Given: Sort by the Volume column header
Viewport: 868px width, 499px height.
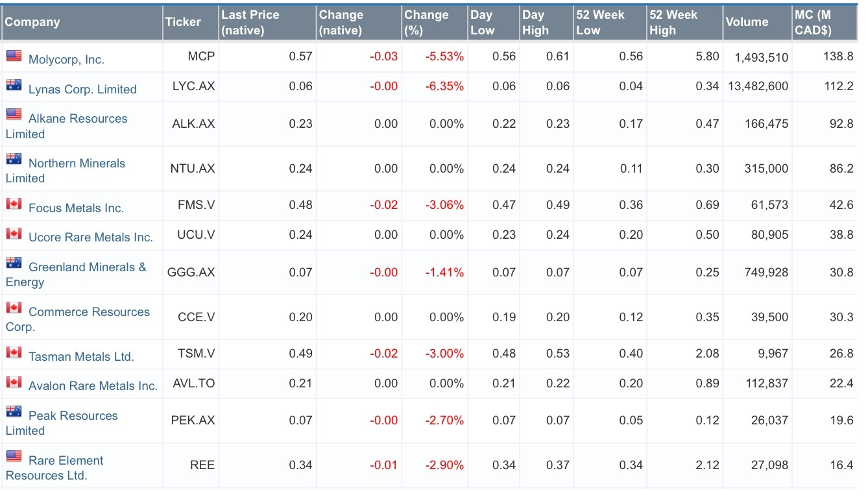Looking at the screenshot, I should (747, 22).
